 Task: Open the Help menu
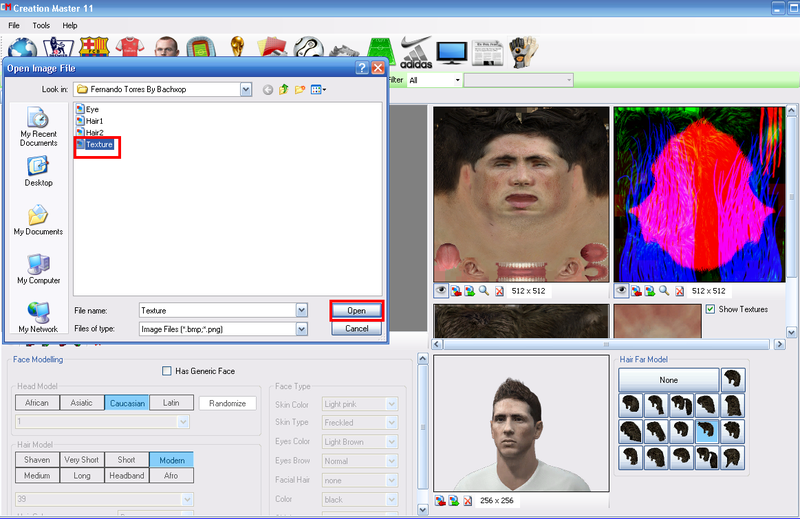[69, 24]
